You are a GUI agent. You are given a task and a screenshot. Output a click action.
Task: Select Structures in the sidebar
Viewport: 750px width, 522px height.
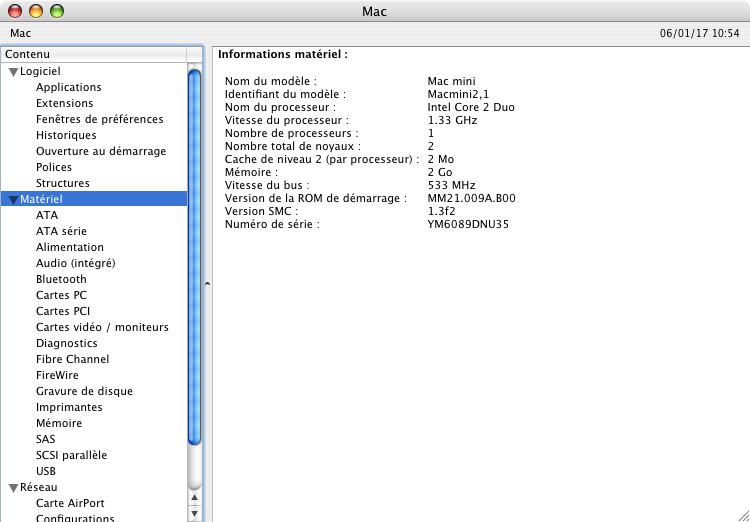click(x=63, y=183)
